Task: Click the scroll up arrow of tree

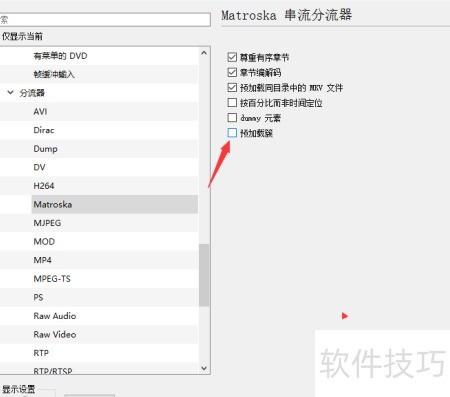Action: click(x=204, y=53)
